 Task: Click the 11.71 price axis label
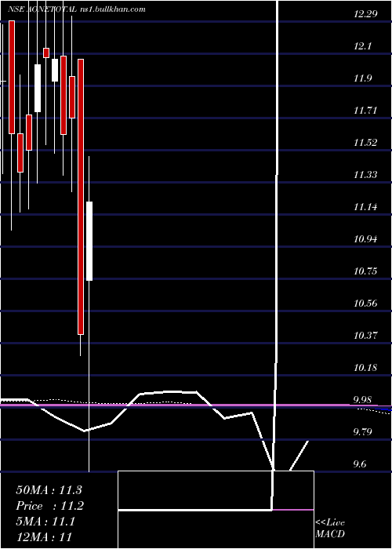coord(365,111)
